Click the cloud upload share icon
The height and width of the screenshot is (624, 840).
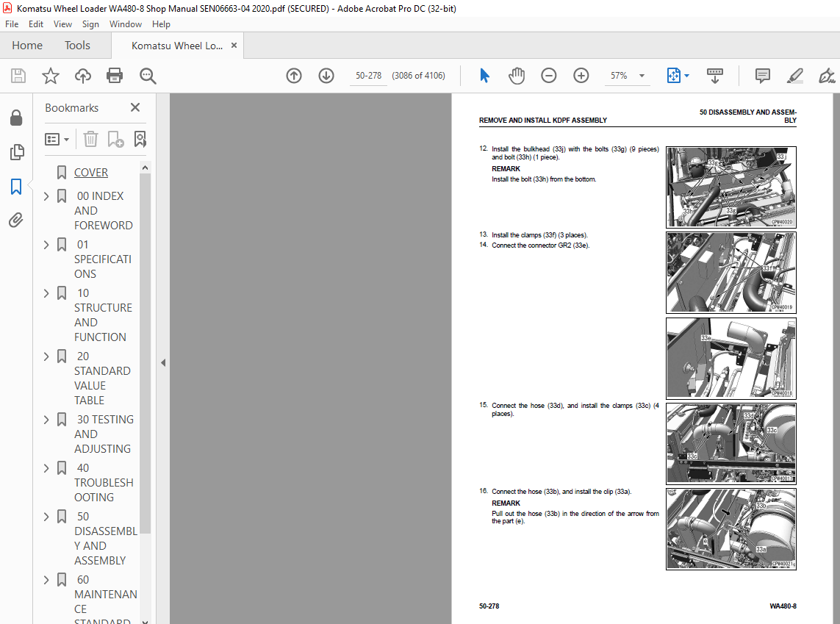tap(82, 76)
